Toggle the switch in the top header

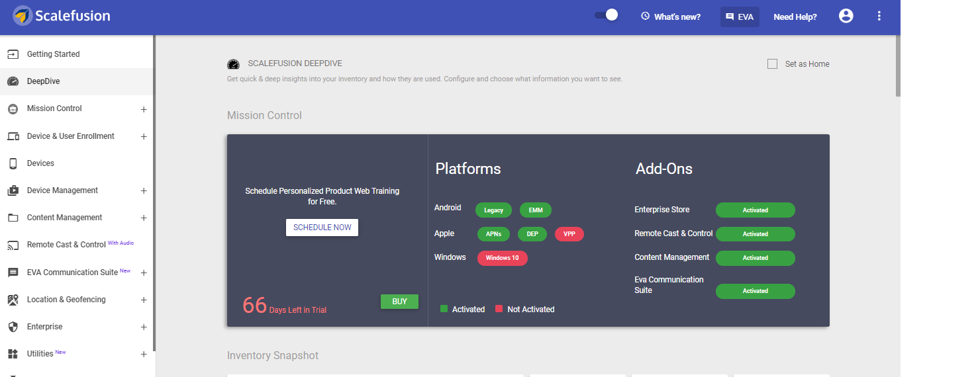point(606,15)
